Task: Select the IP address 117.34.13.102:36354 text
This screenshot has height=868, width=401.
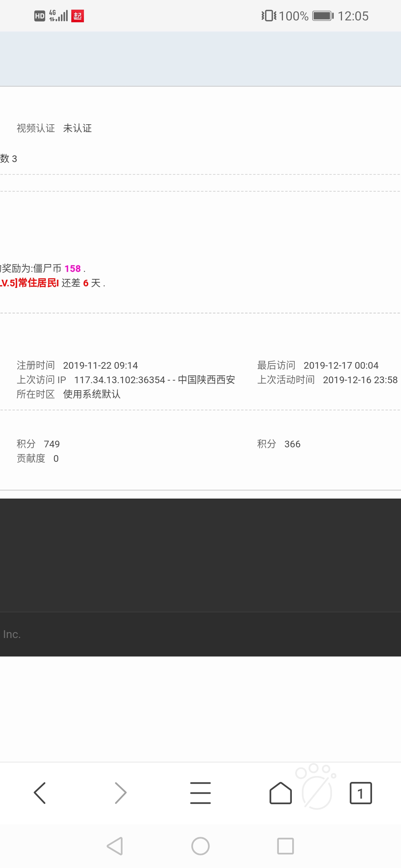Action: (x=119, y=380)
